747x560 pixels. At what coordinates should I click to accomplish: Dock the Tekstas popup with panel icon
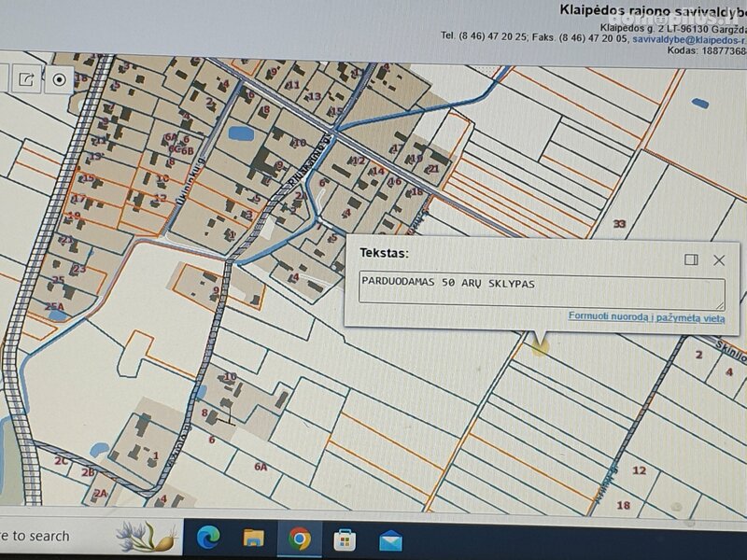(x=691, y=259)
